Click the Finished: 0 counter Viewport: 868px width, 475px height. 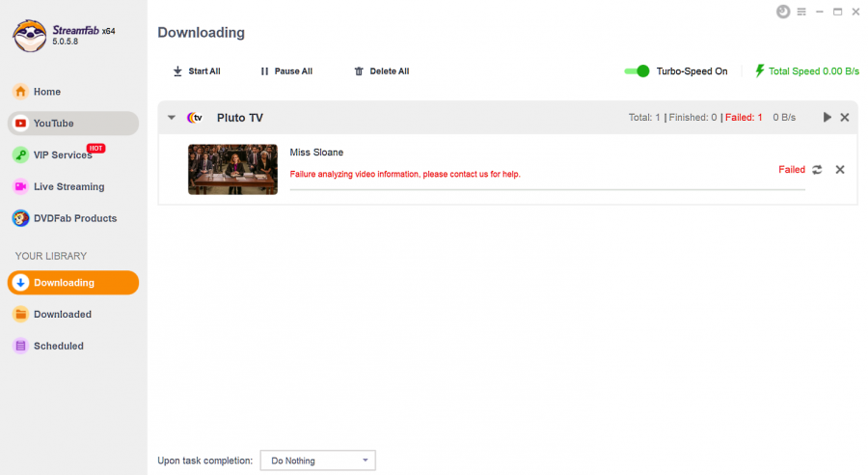pos(692,118)
